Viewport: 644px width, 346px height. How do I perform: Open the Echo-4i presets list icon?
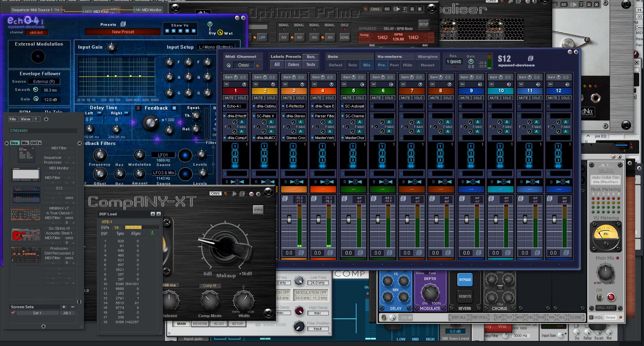pos(123,24)
